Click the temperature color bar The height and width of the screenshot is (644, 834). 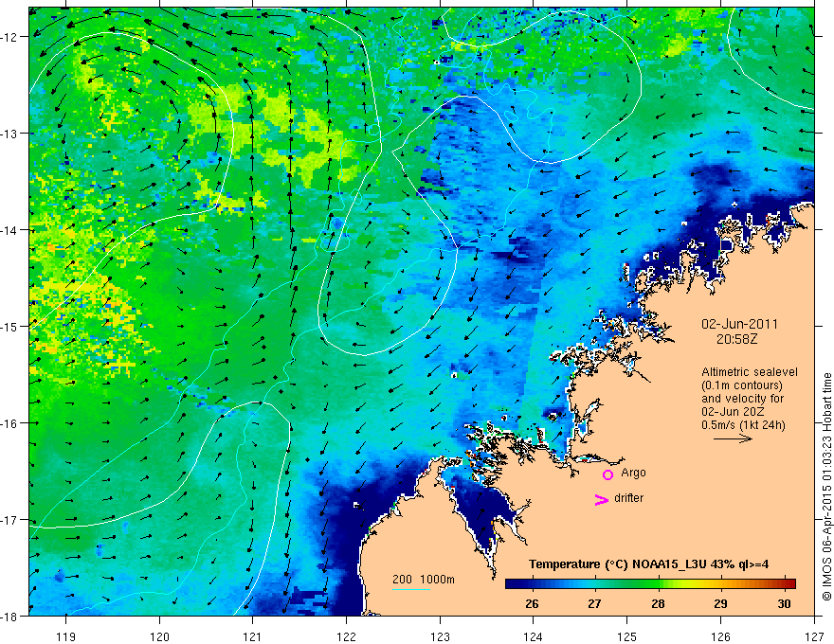click(x=650, y=583)
